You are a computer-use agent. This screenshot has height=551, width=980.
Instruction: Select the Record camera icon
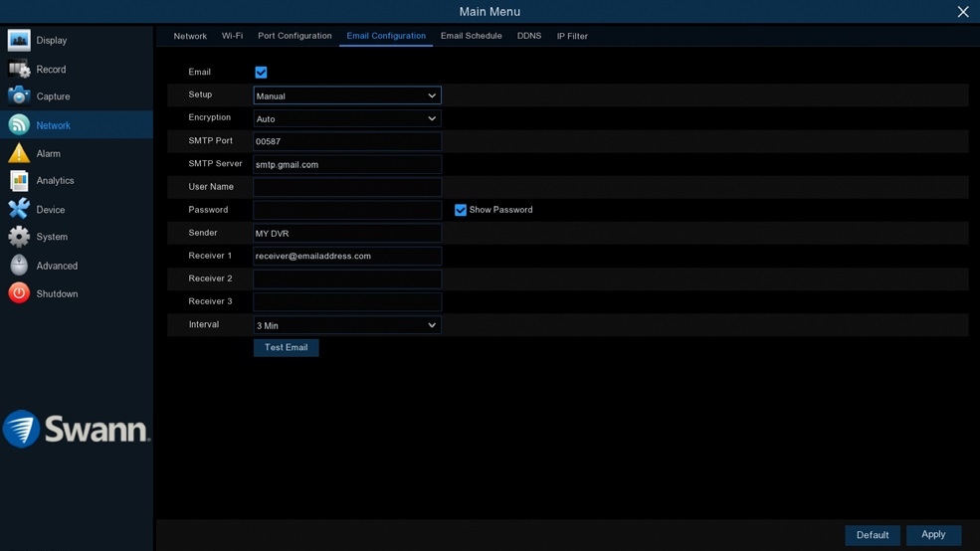19,69
